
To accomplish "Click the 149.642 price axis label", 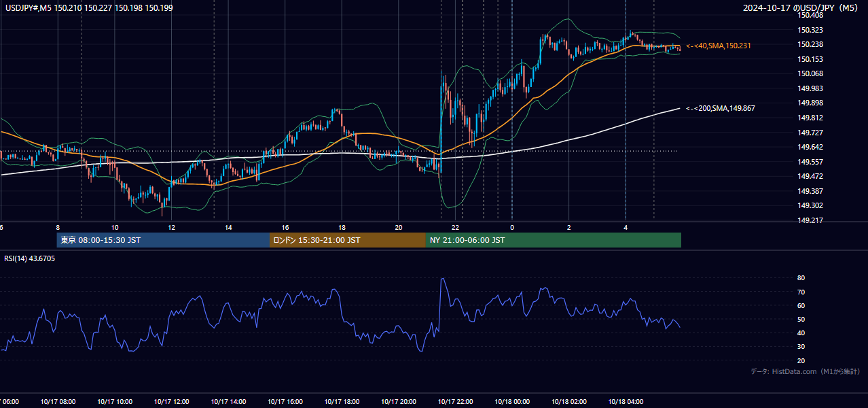I will [x=811, y=147].
